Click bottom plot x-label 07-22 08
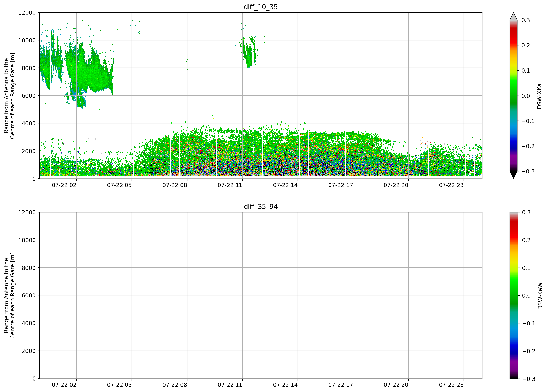Image resolution: width=547 pixels, height=392 pixels. (175, 385)
